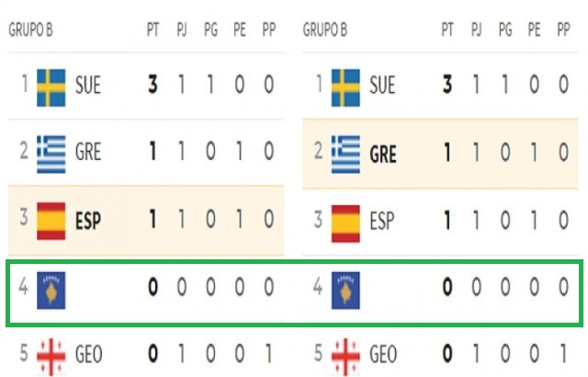Select SUE team name in left table
The width and height of the screenshot is (588, 377).
88,87
